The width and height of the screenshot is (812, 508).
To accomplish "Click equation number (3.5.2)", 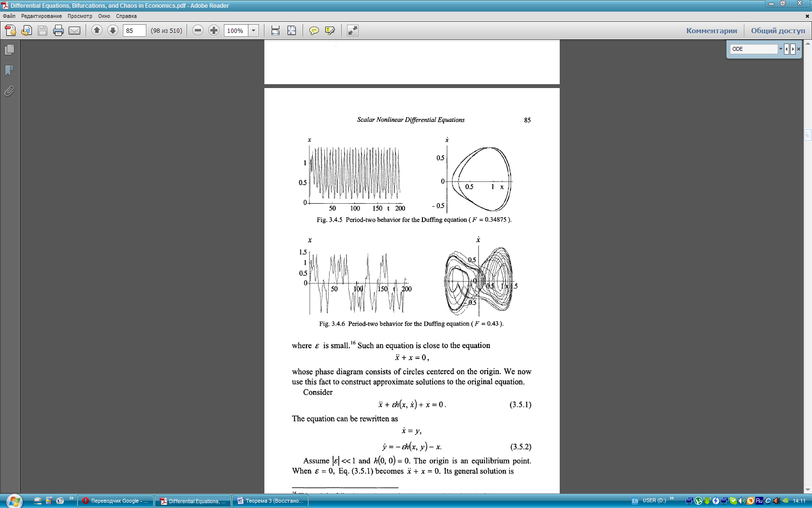I will tap(521, 447).
